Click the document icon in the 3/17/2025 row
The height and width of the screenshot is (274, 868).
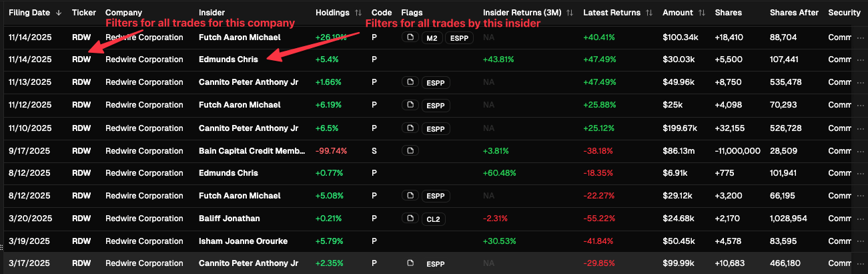point(410,263)
